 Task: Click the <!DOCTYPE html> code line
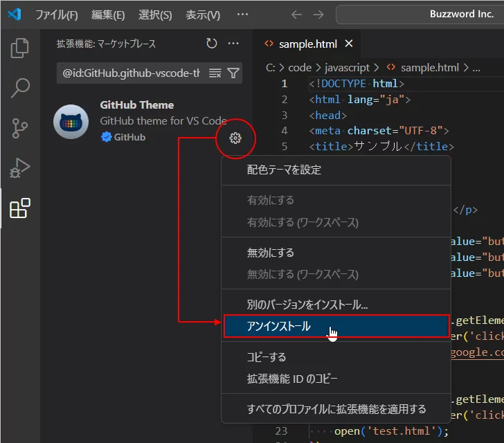[x=357, y=84]
